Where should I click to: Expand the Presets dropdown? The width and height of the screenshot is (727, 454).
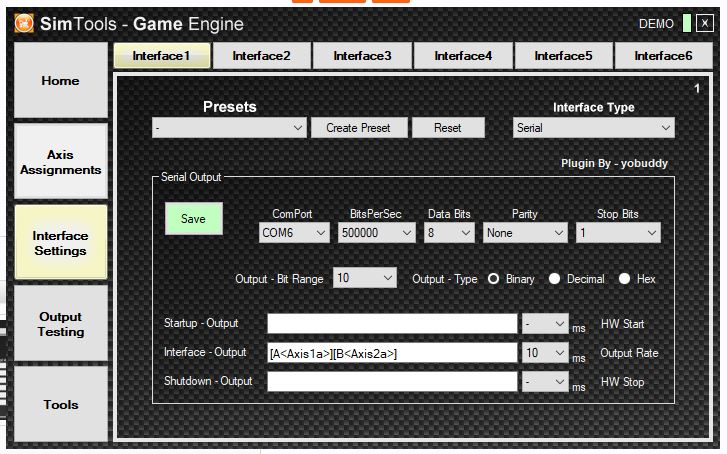tap(230, 128)
